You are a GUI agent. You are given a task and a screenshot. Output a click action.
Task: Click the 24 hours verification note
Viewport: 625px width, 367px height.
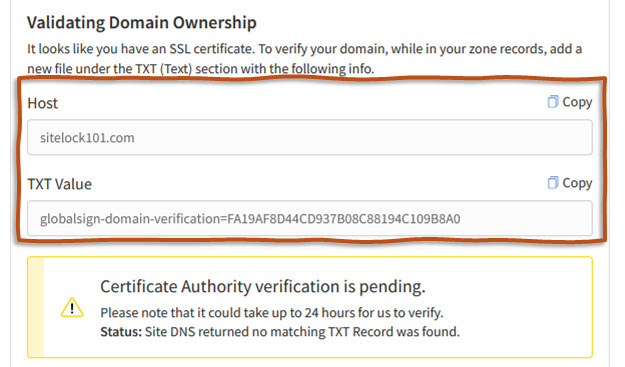click(x=271, y=313)
